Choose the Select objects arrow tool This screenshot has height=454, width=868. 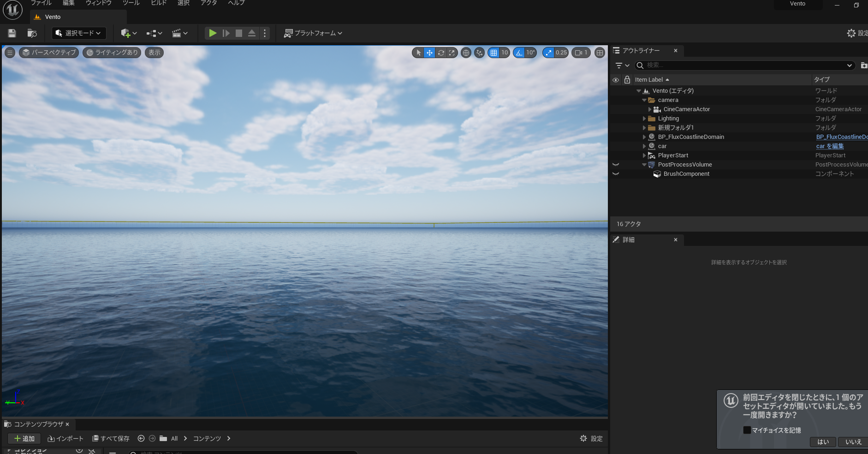[x=418, y=53]
